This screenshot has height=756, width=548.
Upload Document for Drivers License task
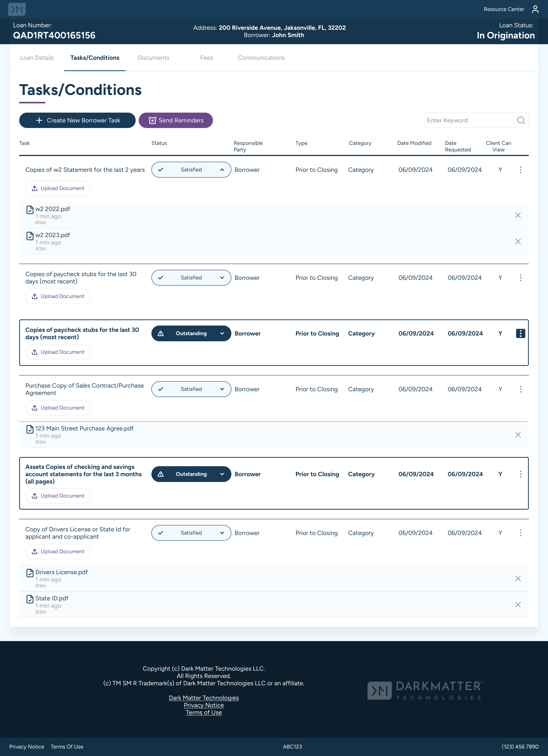coord(58,551)
